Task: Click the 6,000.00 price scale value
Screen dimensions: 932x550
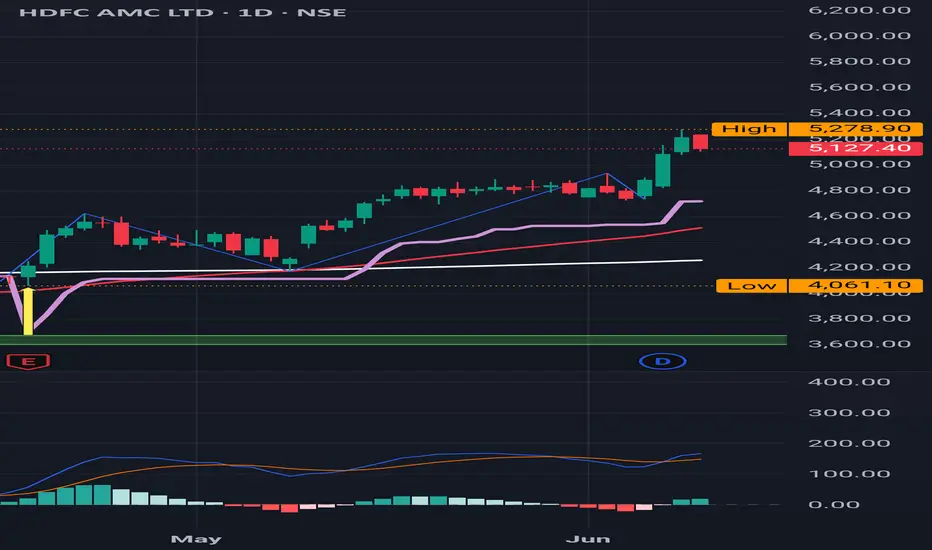Action: click(x=859, y=36)
